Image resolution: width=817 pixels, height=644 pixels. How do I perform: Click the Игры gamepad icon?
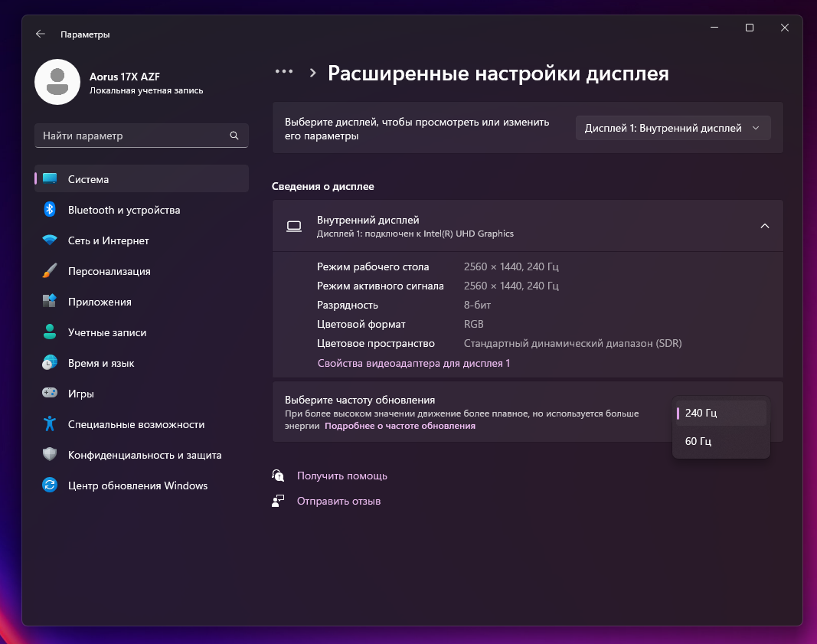point(50,394)
